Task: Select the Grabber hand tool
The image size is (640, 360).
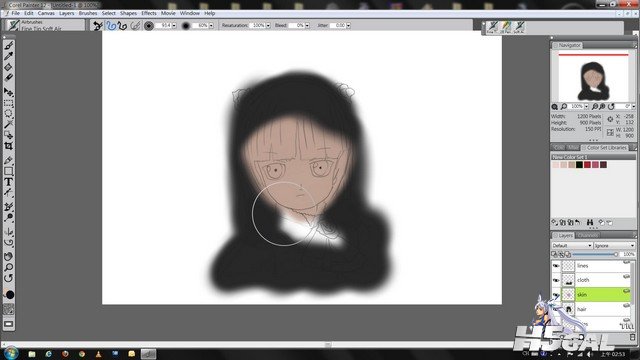Action: (9, 257)
